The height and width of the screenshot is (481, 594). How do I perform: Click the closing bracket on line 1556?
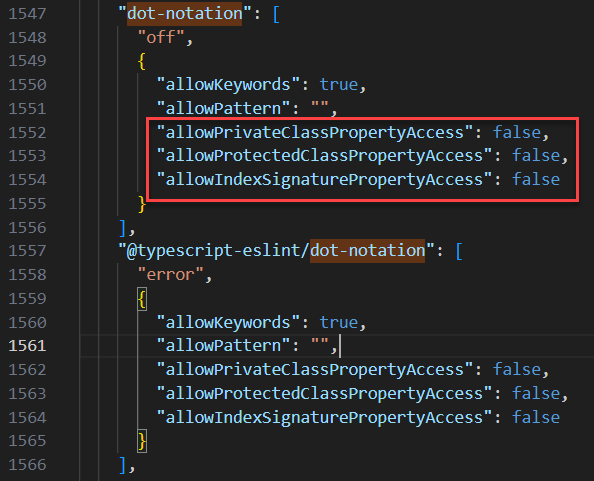(x=122, y=228)
